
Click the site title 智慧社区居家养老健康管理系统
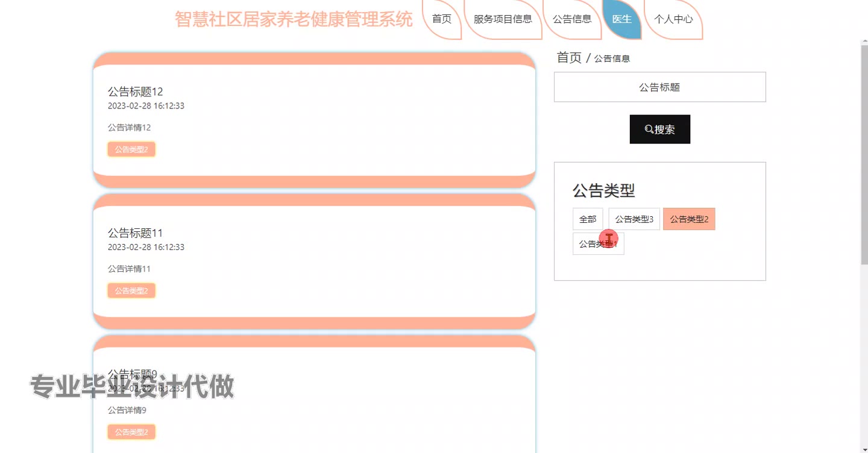[x=294, y=19]
